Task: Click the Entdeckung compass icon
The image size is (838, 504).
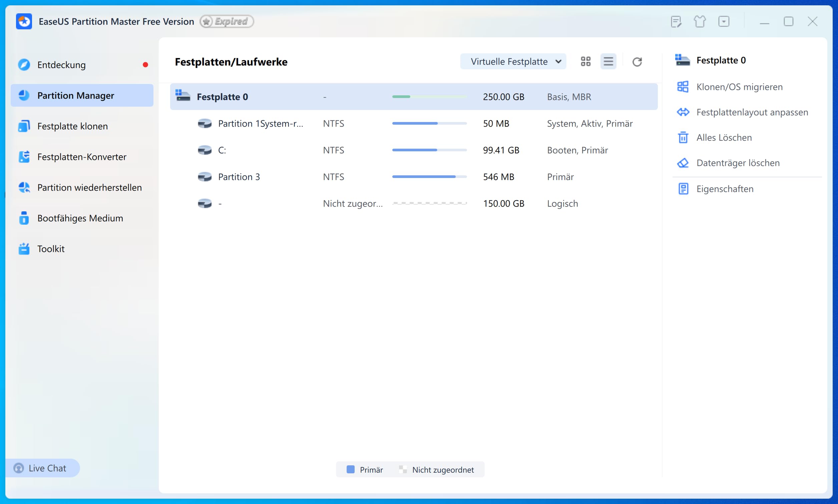Action: coord(24,65)
